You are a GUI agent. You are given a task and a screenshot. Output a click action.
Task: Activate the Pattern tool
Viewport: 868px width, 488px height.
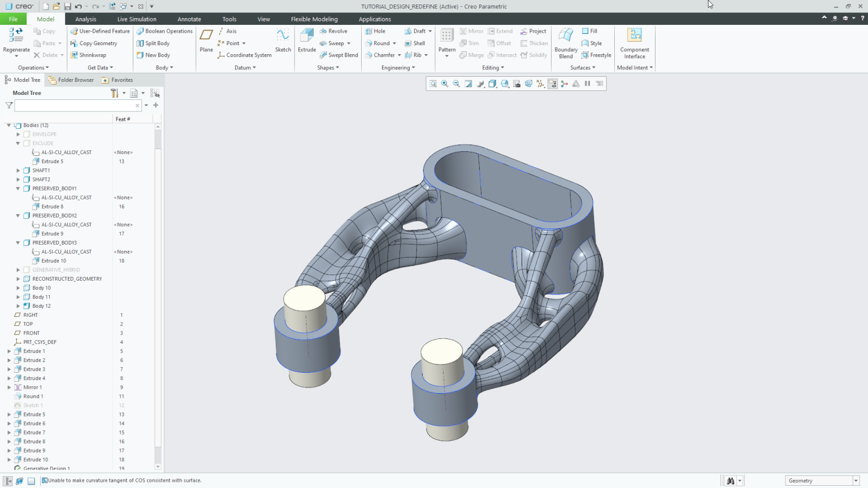coord(446,40)
